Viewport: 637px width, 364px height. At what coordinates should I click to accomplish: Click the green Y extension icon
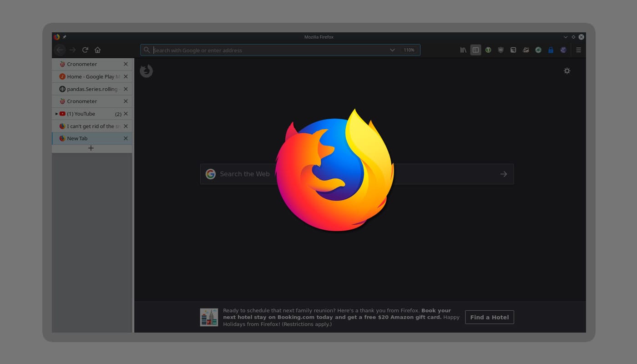tap(488, 50)
